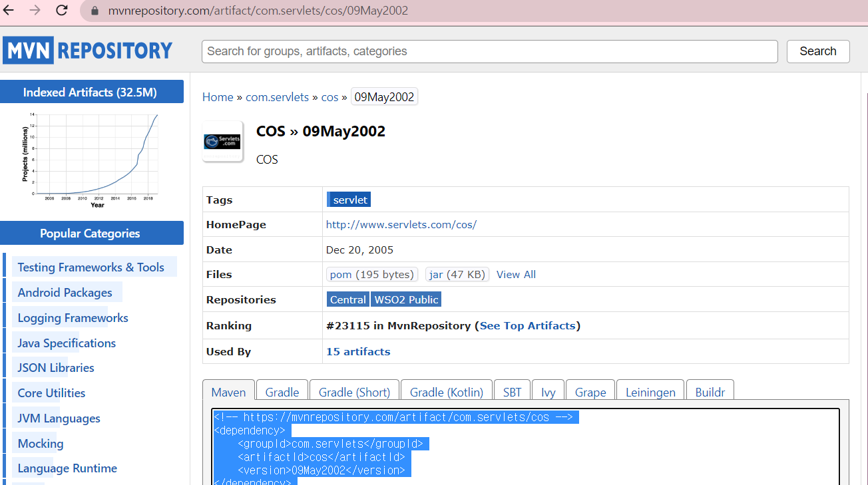Click the Servlets.com artifact logo
The image size is (868, 485).
pyautogui.click(x=223, y=141)
